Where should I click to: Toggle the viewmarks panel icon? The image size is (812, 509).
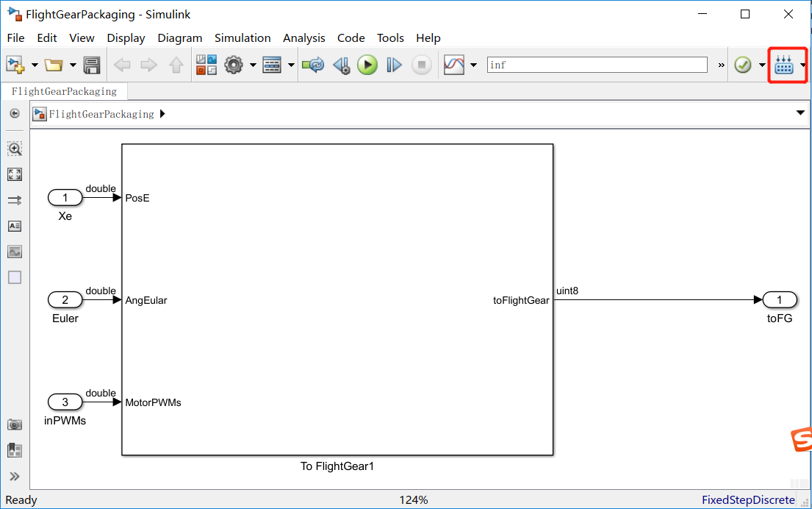15,450
